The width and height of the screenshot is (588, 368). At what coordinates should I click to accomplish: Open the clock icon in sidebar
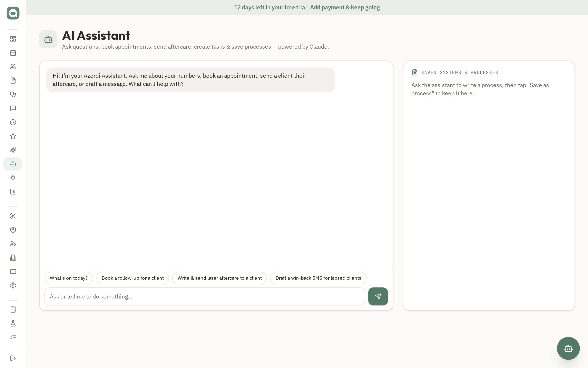13,122
